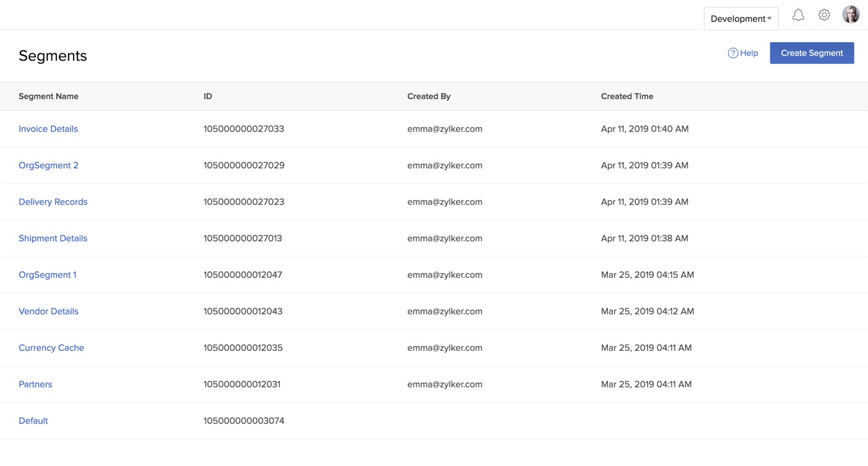
Task: Click the user profile avatar
Action: coord(851,15)
